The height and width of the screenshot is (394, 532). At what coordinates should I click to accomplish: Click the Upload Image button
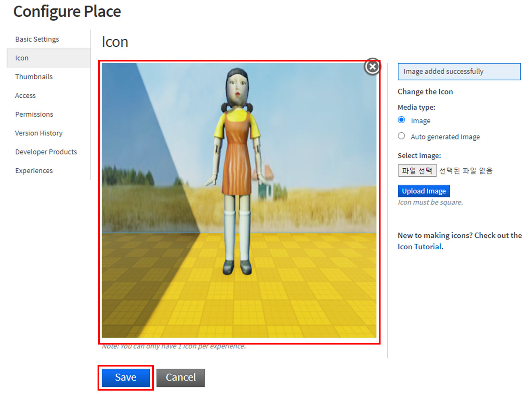pos(424,191)
